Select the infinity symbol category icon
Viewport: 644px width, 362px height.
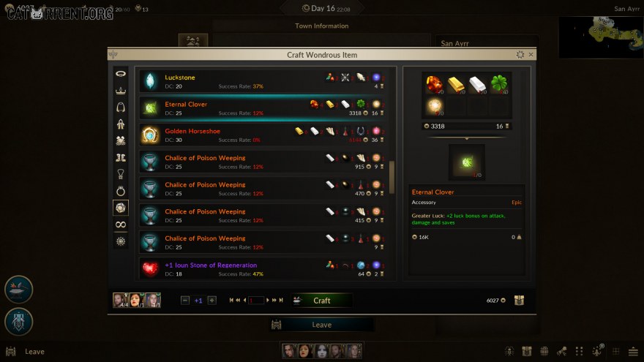coord(120,225)
